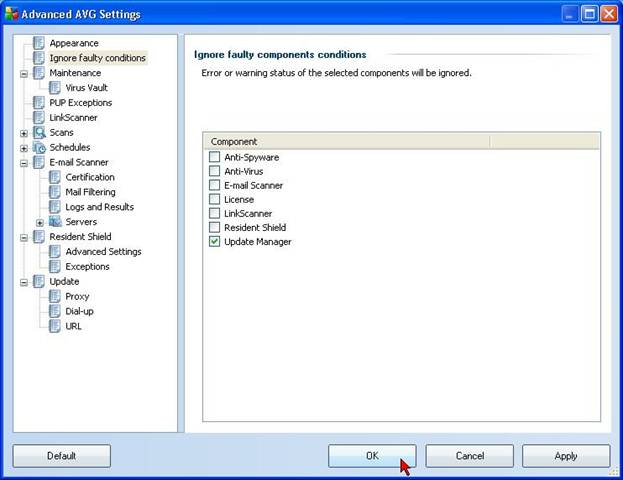Click the Update Manager row text
623x480 pixels.
(258, 242)
